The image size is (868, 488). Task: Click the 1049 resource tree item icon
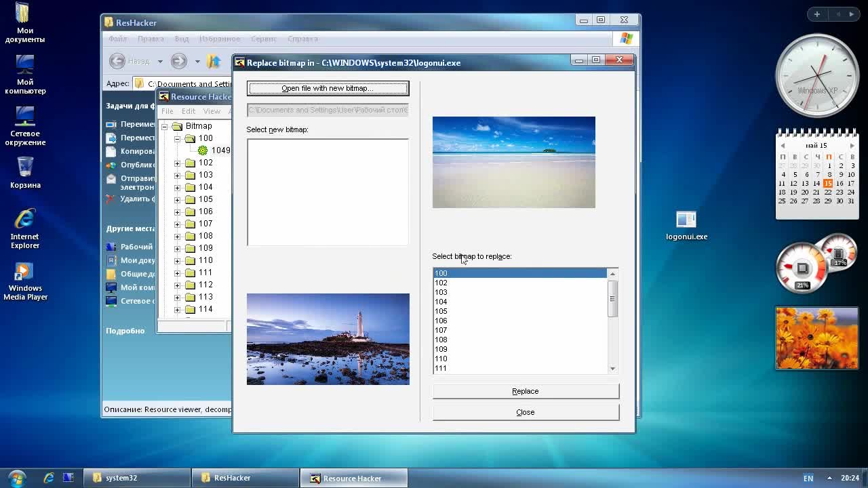click(x=203, y=150)
